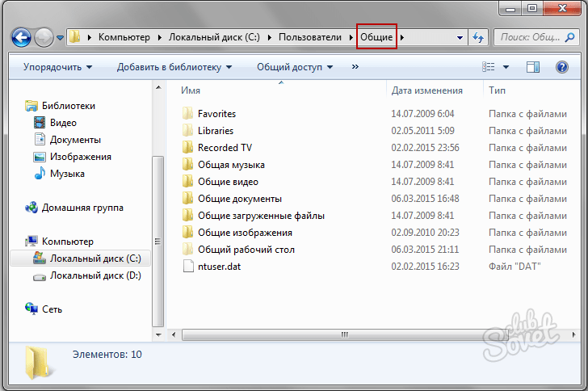The height and width of the screenshot is (391, 588).
Task: Expand arrow after Общие breadcrumb
Action: [x=401, y=37]
